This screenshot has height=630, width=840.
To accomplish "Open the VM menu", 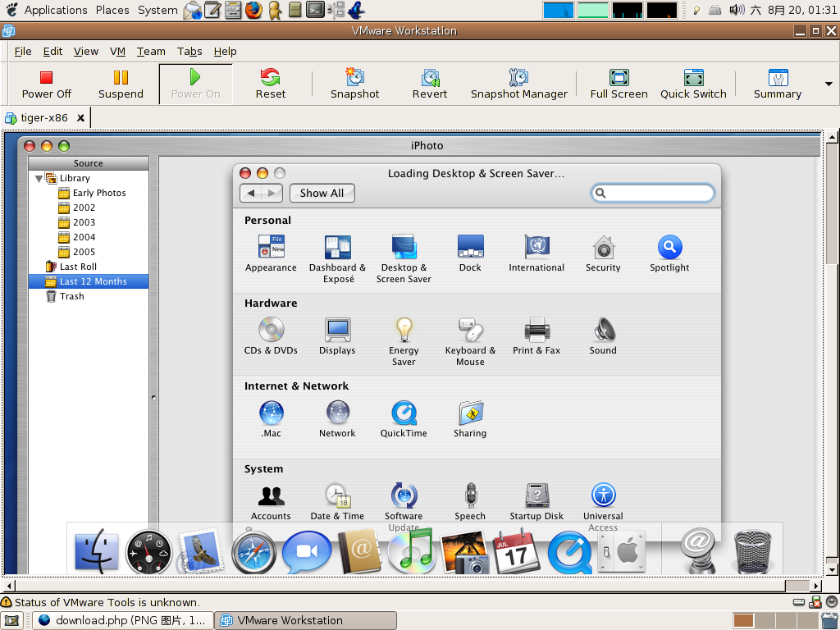I will pos(117,52).
